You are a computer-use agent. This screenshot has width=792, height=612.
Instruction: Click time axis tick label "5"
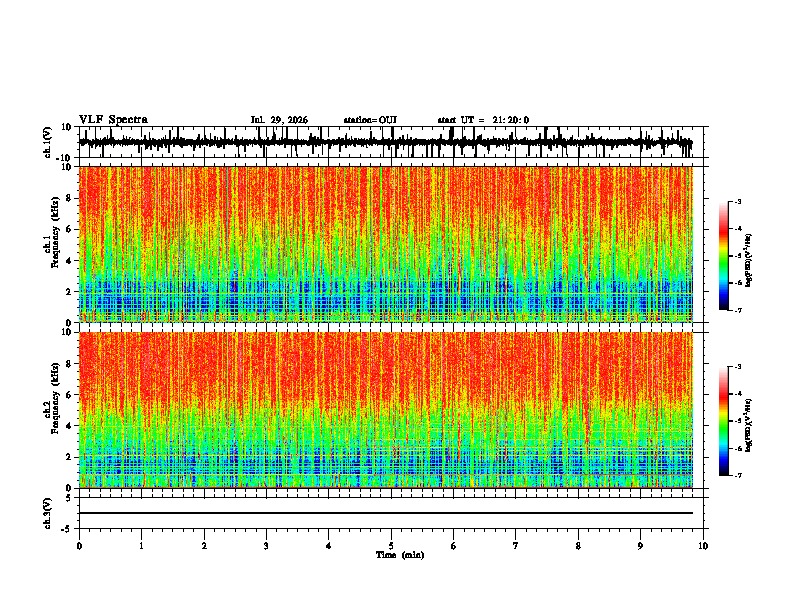[391, 546]
